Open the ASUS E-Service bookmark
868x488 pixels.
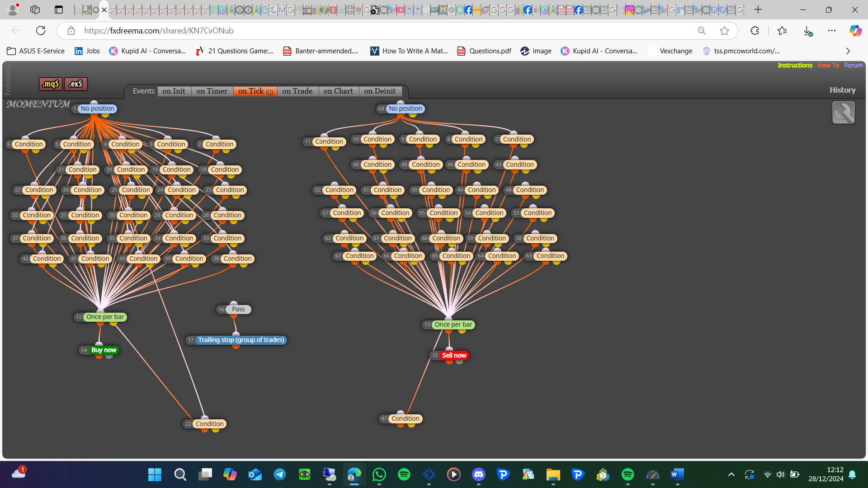(x=36, y=51)
